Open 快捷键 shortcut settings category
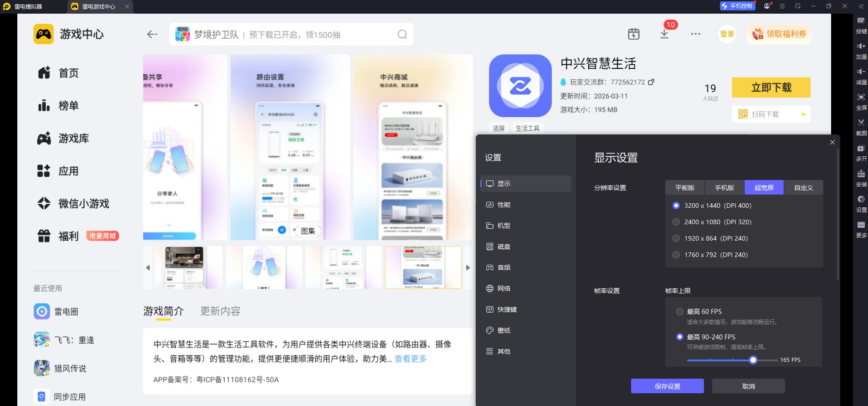This screenshot has height=406, width=868. tap(525, 309)
